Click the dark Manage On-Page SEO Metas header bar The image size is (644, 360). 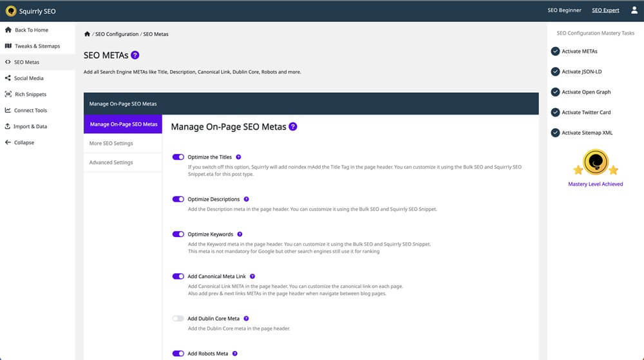(311, 104)
